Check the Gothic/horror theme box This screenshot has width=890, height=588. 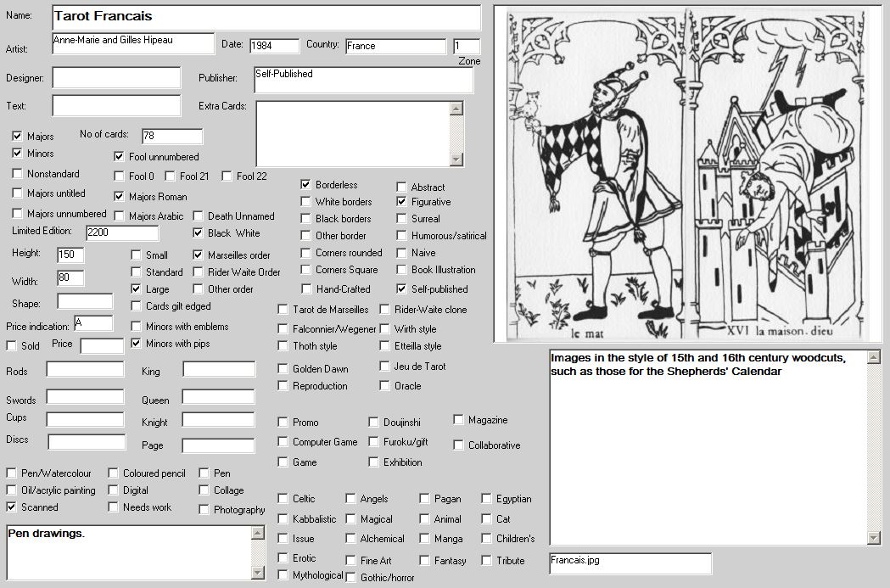[x=351, y=577]
